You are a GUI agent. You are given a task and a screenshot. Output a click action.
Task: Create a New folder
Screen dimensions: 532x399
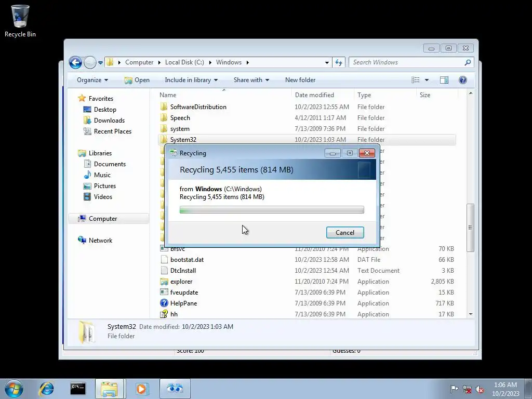[x=300, y=80]
